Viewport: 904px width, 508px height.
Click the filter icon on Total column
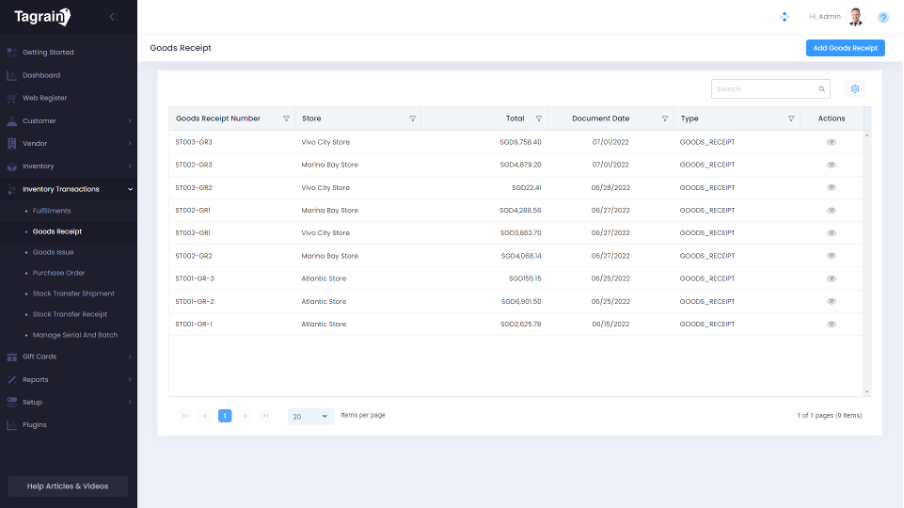pyautogui.click(x=539, y=118)
